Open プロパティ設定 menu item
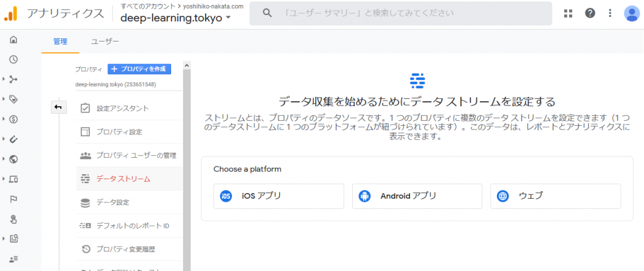Image resolution: width=644 pixels, height=271 pixels. tap(129, 132)
